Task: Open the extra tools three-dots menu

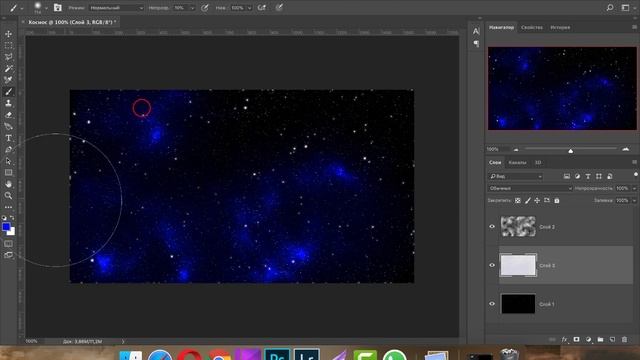Action: coord(8,207)
